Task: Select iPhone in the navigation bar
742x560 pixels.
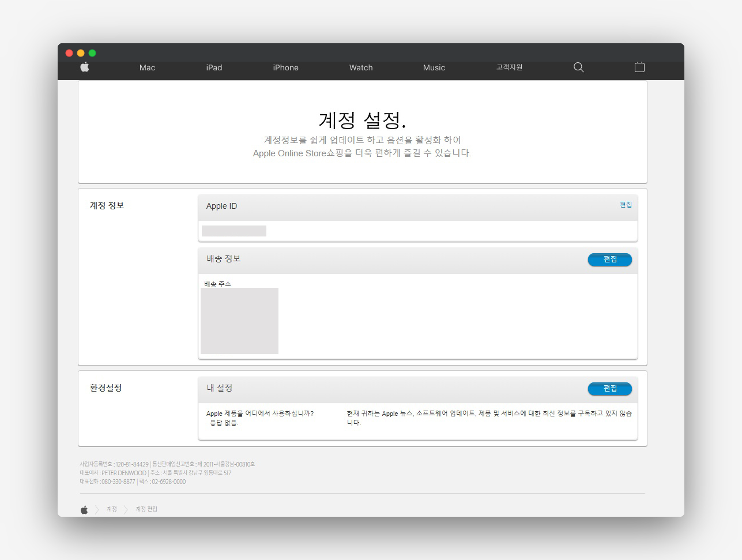Action: [285, 67]
